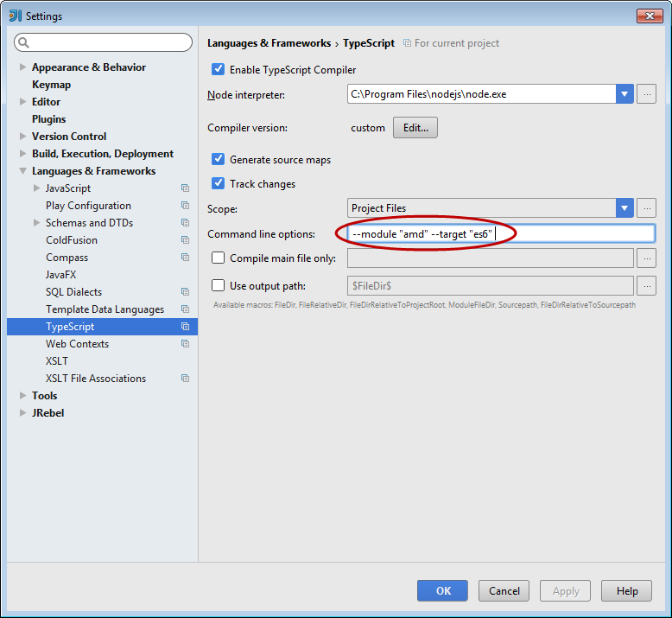
Task: Expand the Editor section
Action: click(x=22, y=102)
